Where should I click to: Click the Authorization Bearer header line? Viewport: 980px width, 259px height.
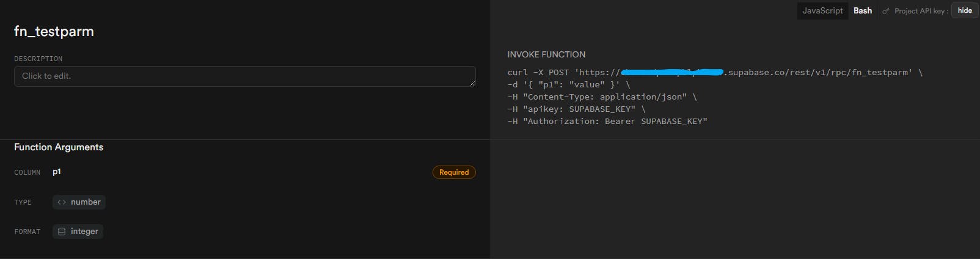coord(607,122)
